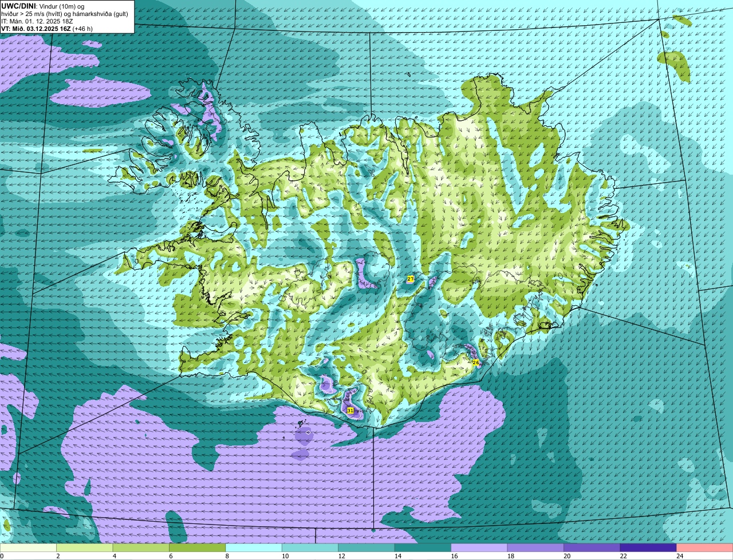The image size is (733, 560).
Task: Click the 4–6 m/s legend color swatch
Action: [141, 548]
